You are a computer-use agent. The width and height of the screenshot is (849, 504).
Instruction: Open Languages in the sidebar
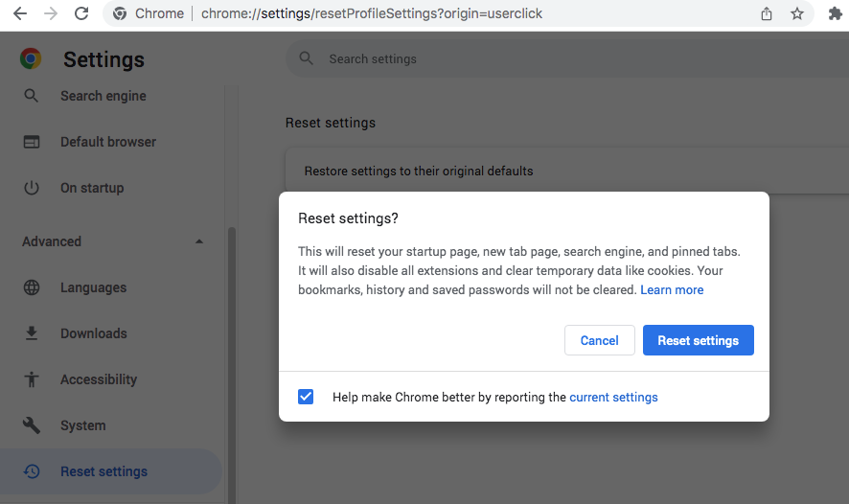pyautogui.click(x=93, y=287)
